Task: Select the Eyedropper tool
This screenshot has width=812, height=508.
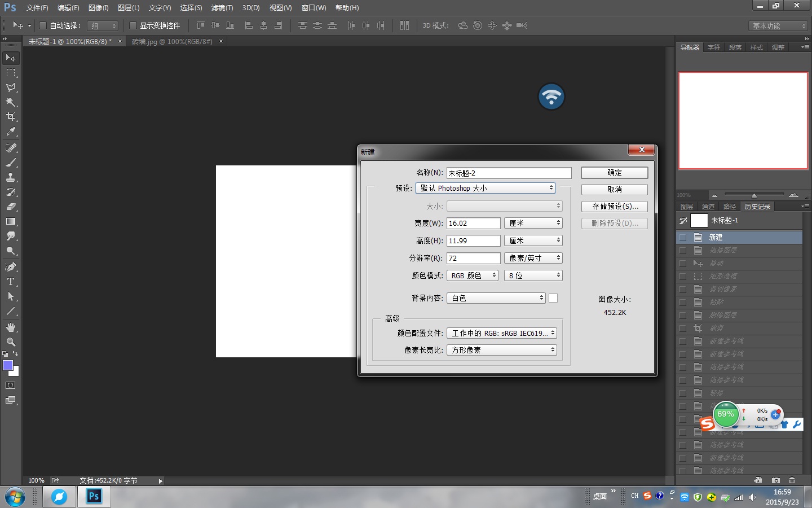Action: click(11, 132)
